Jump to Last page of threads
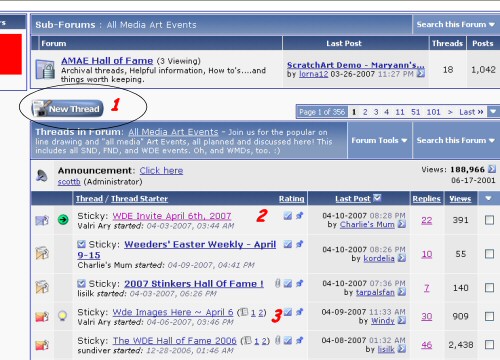 point(471,112)
